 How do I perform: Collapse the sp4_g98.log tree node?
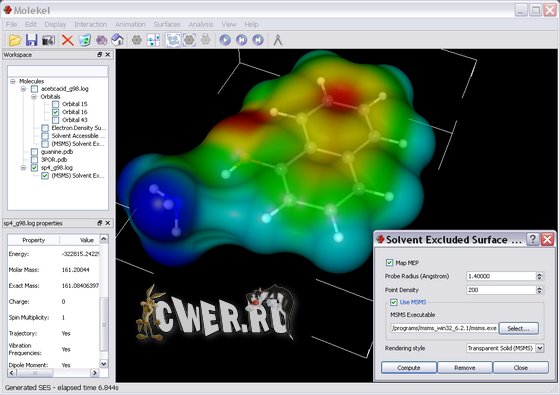coord(23,168)
